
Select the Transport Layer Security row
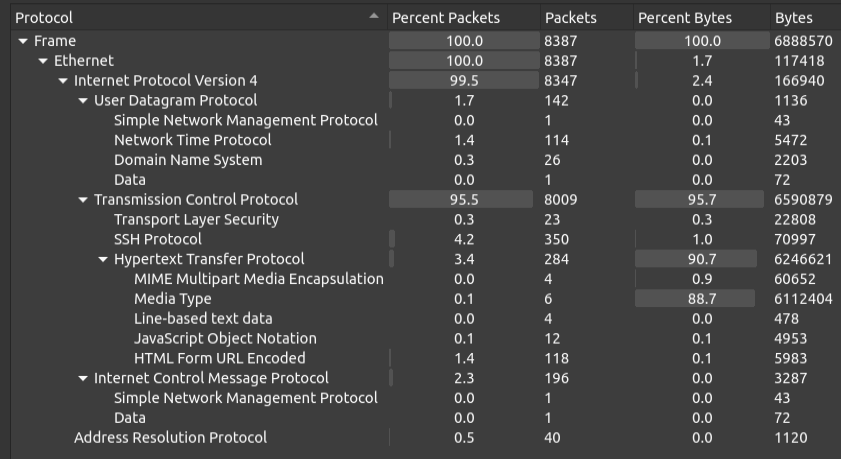196,219
